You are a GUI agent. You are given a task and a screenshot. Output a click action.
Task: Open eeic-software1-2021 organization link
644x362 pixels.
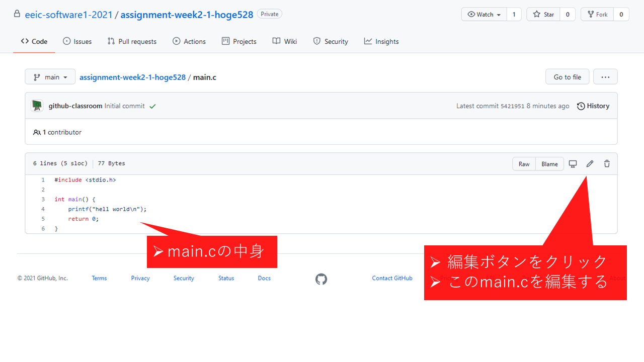pos(69,15)
